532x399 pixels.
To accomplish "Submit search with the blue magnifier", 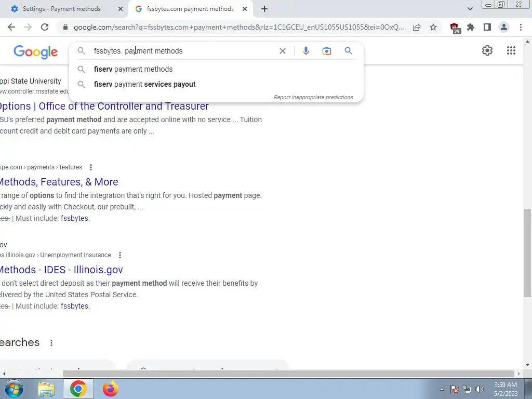I will click(x=348, y=51).
